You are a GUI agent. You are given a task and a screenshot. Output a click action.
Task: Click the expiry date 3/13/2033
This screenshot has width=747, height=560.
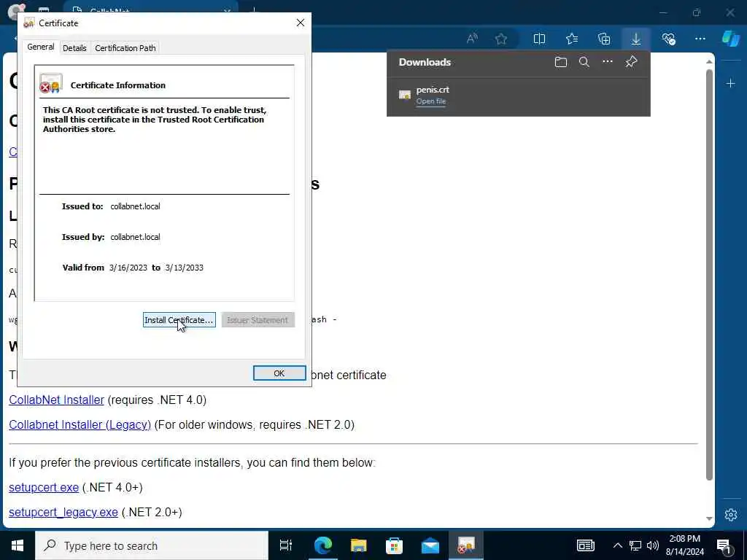tap(185, 268)
